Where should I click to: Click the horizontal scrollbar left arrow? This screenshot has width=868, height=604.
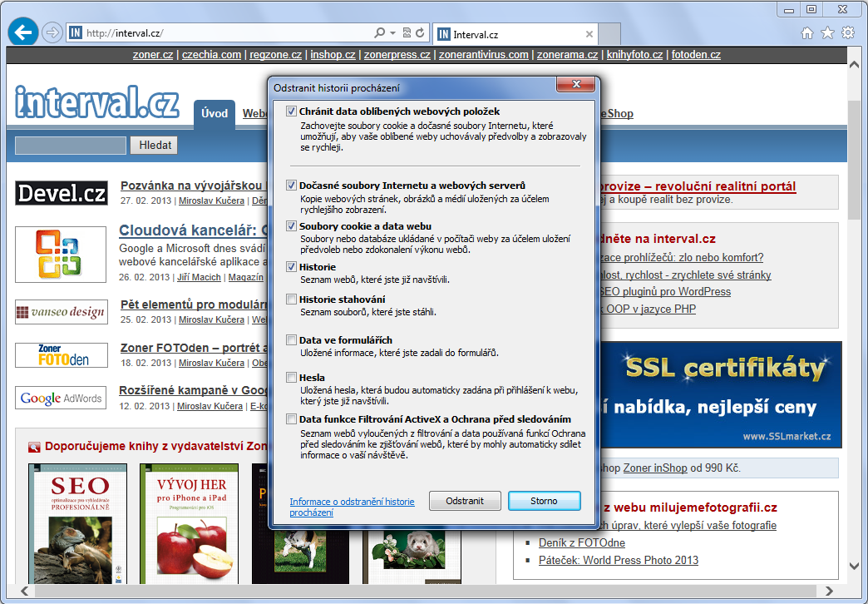click(x=24, y=591)
